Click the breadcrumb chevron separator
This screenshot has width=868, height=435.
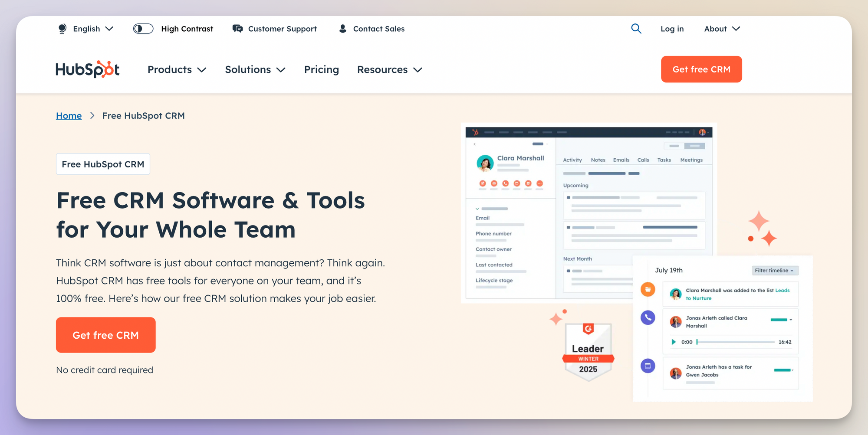pos(92,116)
